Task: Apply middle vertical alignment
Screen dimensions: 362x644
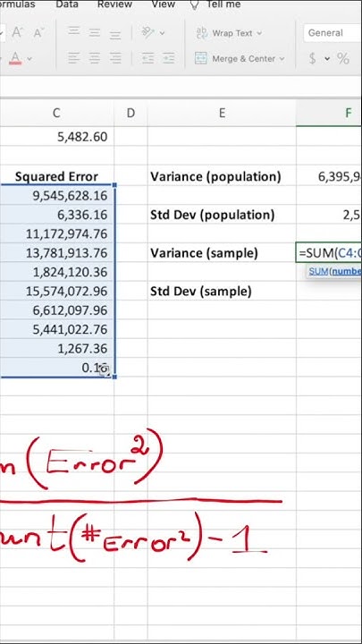Action: (95, 32)
